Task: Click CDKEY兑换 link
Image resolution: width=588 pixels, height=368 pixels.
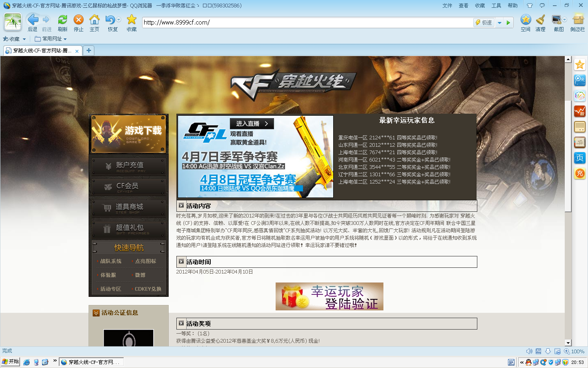Action: pos(148,289)
